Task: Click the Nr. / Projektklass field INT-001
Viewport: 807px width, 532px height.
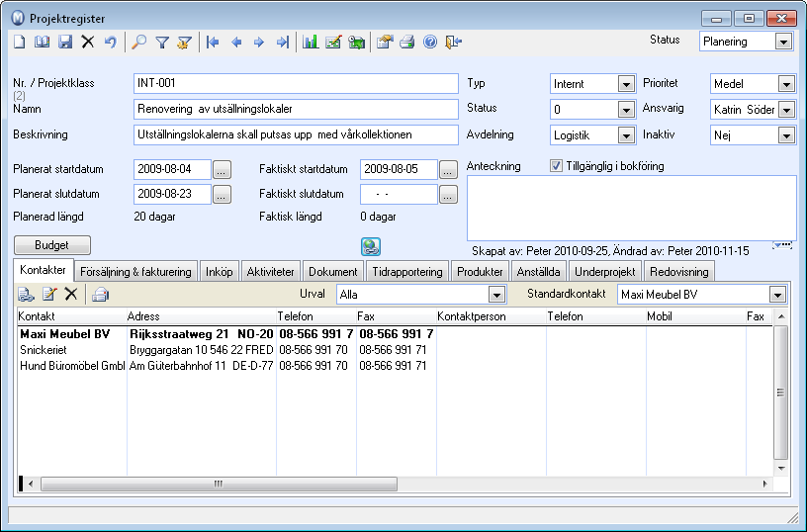Action: pos(296,83)
